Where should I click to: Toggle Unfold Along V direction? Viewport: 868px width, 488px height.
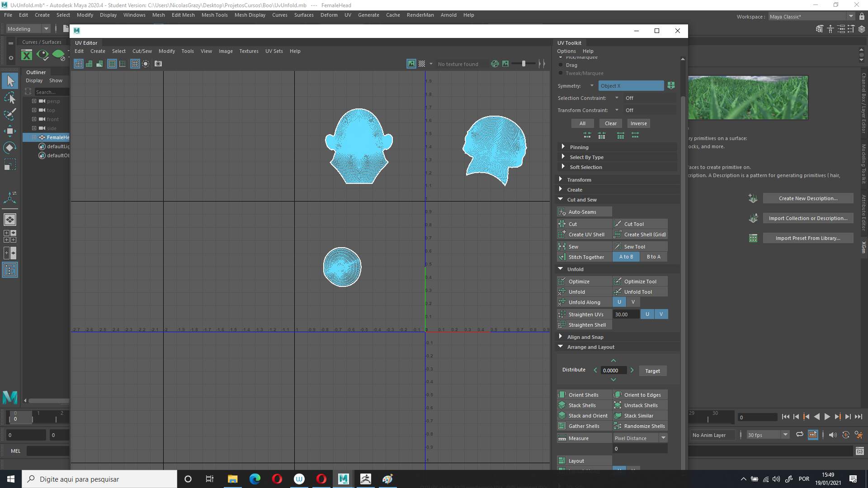point(633,302)
